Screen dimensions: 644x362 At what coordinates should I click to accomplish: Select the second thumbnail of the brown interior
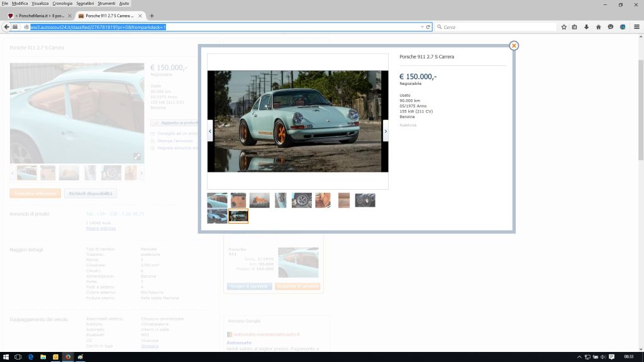(x=238, y=200)
